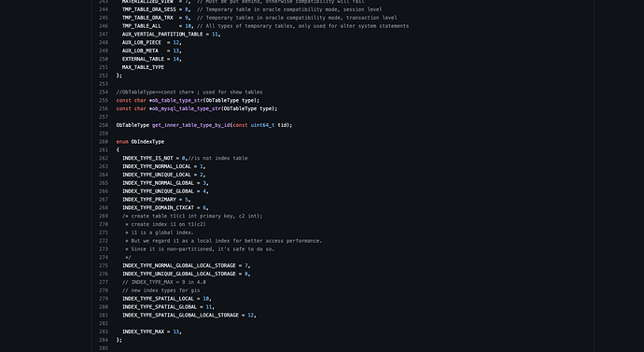This screenshot has width=644, height=352.
Task: Click AUX_VERTIAL_PARTITION_TABLE identifier
Action: click(162, 35)
